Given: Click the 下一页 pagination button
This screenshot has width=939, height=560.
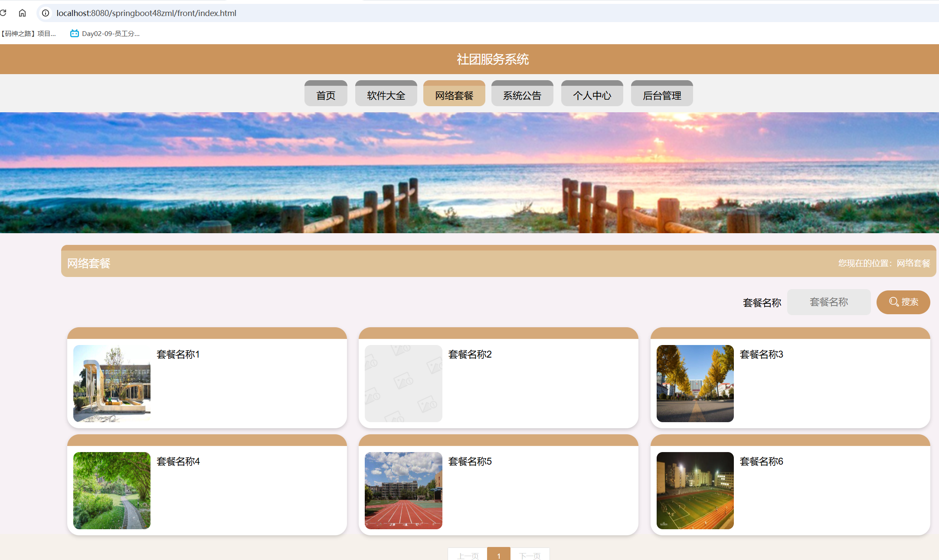Looking at the screenshot, I should coord(530,555).
